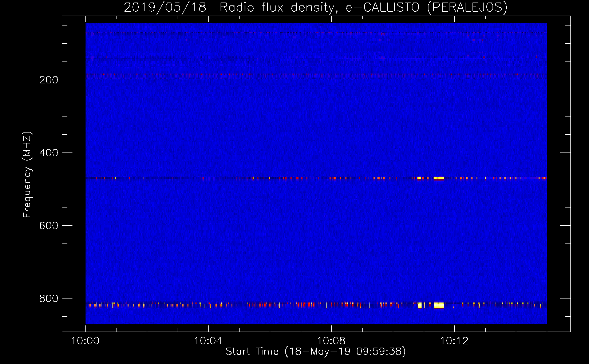Viewport: 589px width, 364px height.
Task: Click the 10:04 time tick label
Action: tap(208, 341)
